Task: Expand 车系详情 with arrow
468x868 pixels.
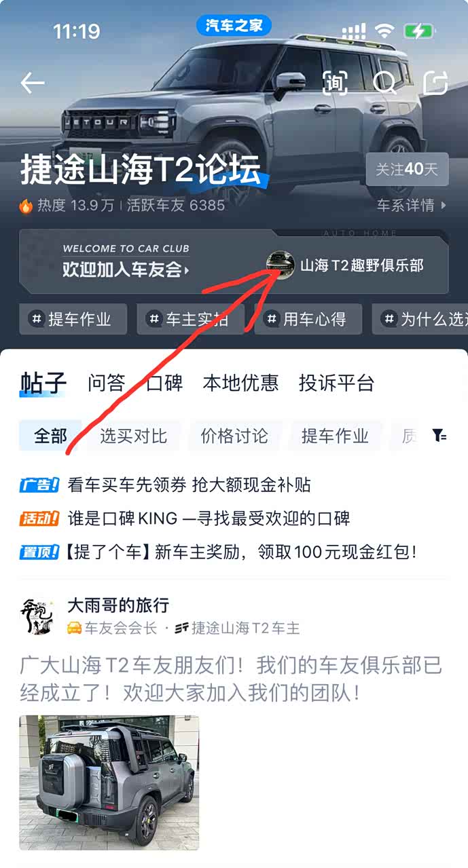Action: pyautogui.click(x=412, y=205)
